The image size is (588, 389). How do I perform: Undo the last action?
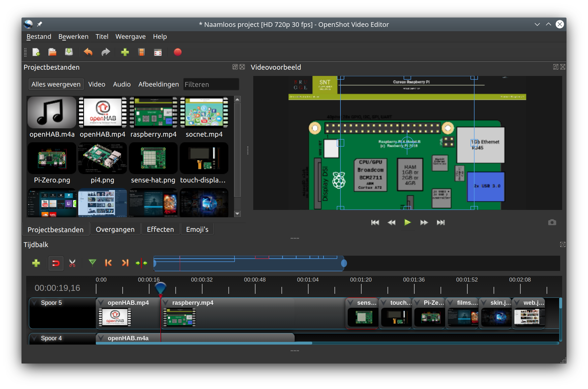(88, 52)
